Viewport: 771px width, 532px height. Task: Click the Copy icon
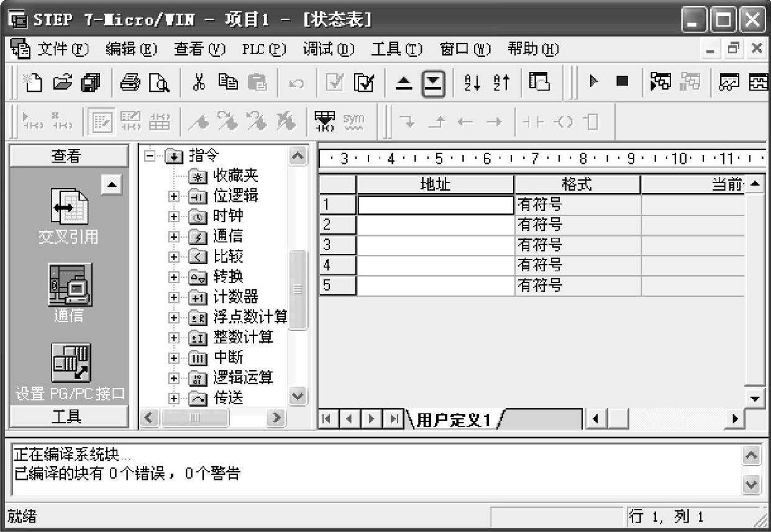pos(227,81)
